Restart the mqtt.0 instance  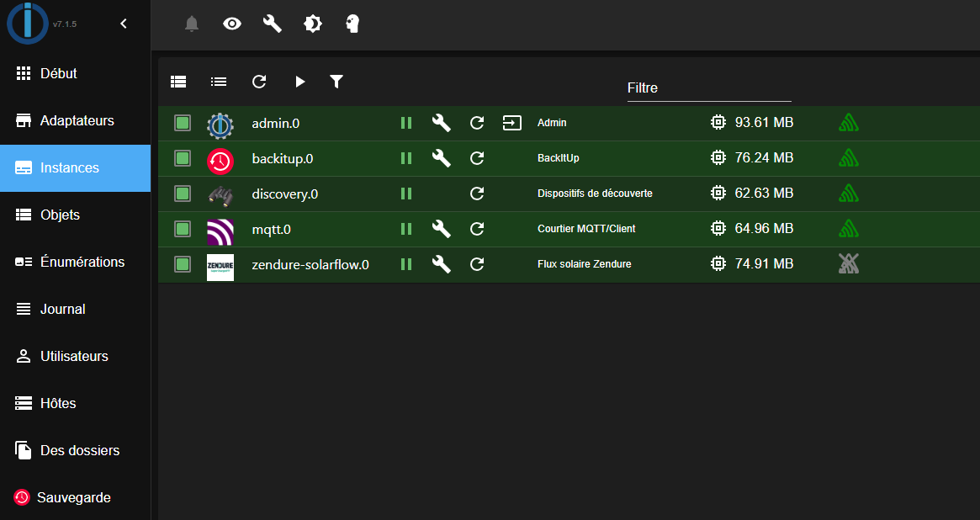(x=477, y=229)
